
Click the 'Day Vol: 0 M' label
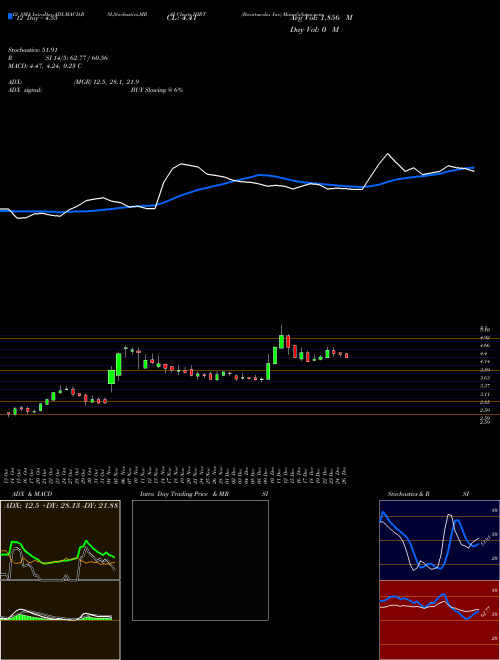pyautogui.click(x=314, y=29)
